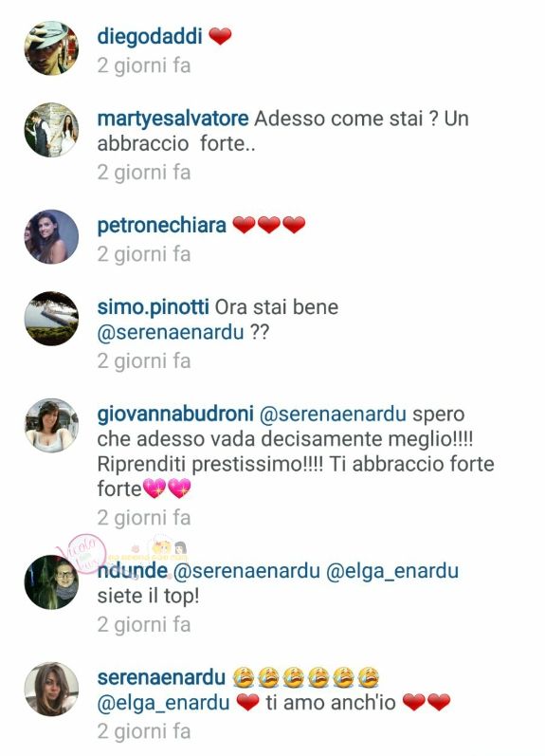Open giovannabudroni's profile picture
The image size is (545, 756).
pos(51,426)
